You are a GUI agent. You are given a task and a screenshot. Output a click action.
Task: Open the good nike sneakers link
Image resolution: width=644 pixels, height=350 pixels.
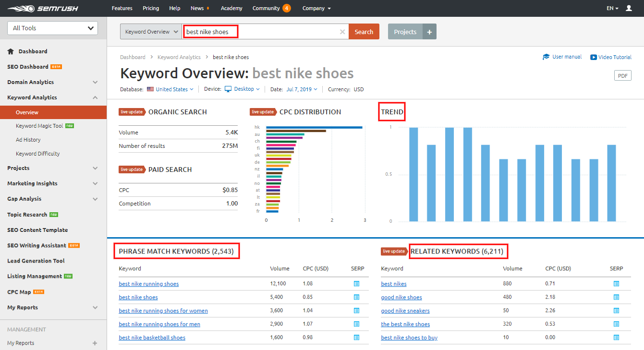[x=405, y=311]
